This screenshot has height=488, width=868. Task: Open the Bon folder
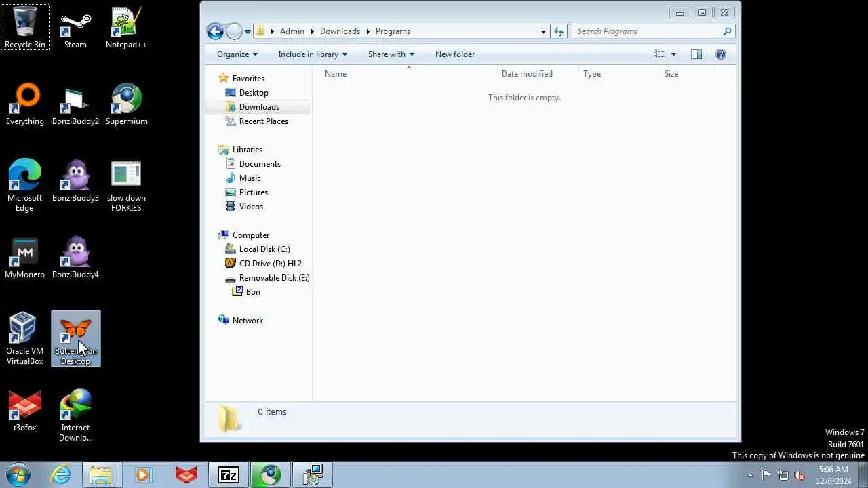(253, 292)
